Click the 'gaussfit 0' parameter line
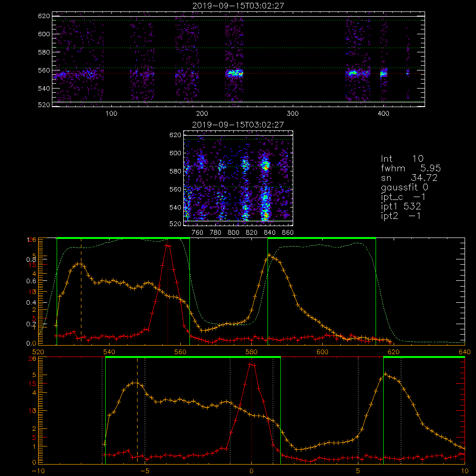 click(x=405, y=187)
